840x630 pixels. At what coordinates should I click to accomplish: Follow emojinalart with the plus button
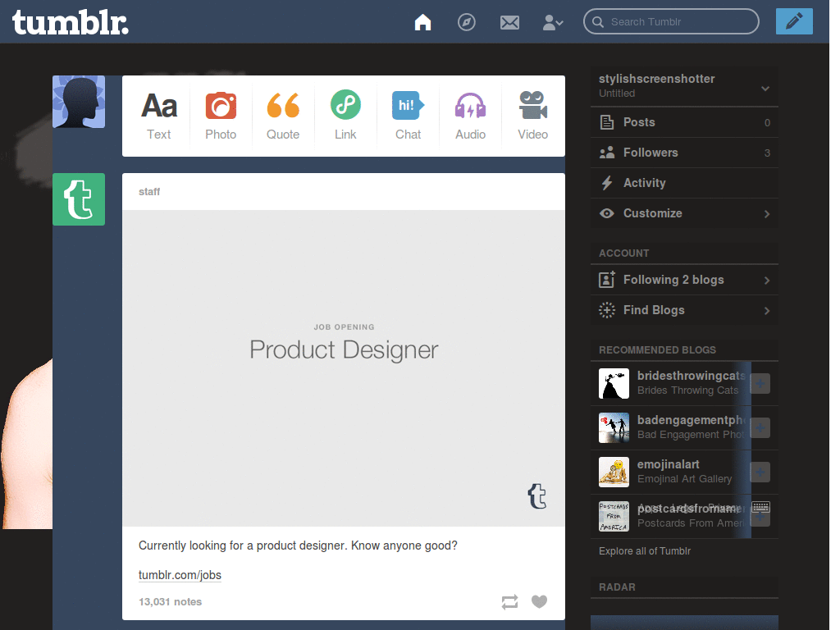[x=760, y=472]
